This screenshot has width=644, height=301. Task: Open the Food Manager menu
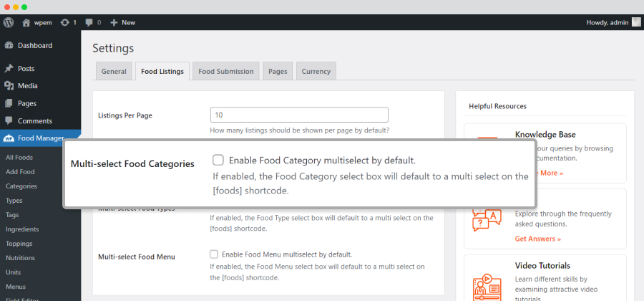coord(40,138)
